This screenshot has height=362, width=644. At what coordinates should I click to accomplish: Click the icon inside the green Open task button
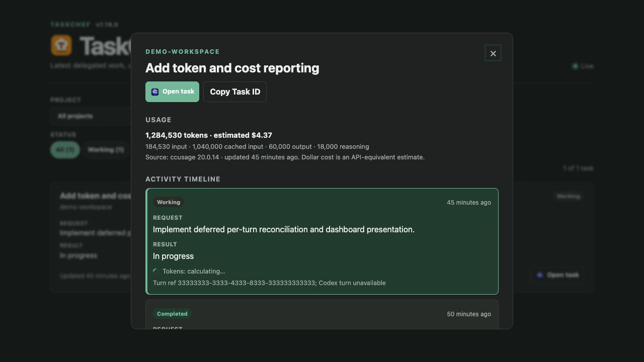pos(155,92)
